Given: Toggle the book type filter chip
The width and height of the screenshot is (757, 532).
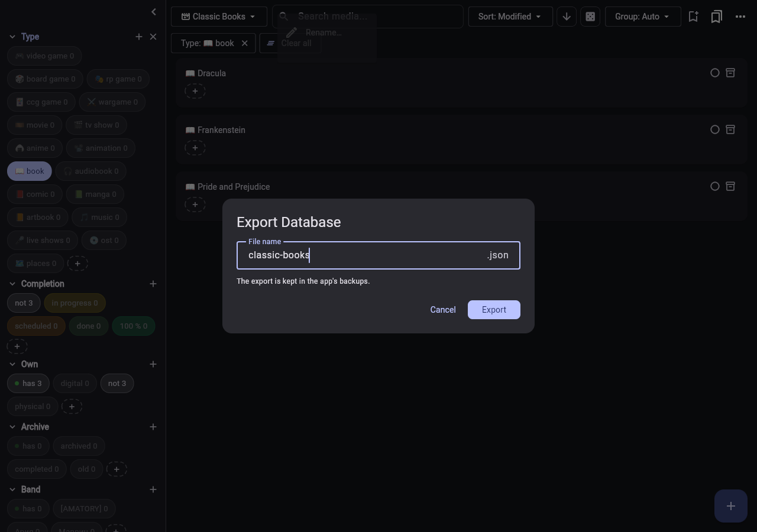Looking at the screenshot, I should (x=30, y=171).
